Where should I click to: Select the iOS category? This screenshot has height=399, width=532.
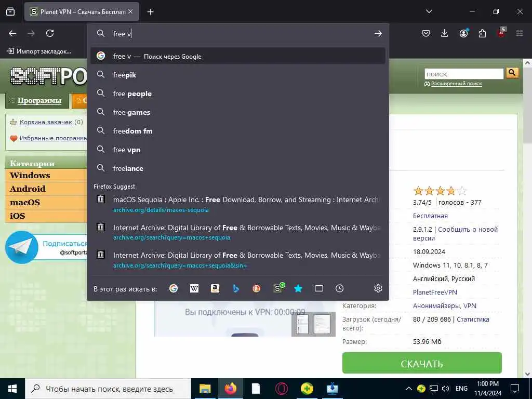(x=46, y=216)
